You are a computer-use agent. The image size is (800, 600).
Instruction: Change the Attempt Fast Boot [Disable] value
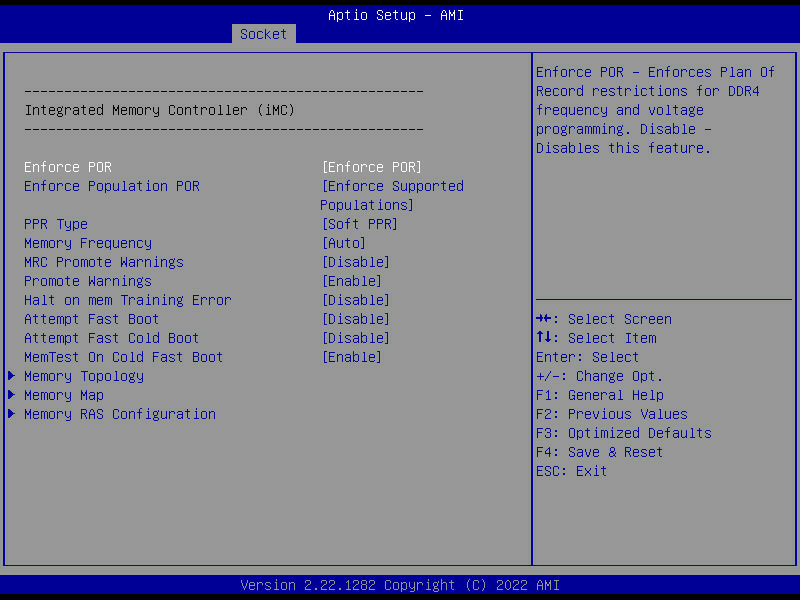click(x=356, y=319)
